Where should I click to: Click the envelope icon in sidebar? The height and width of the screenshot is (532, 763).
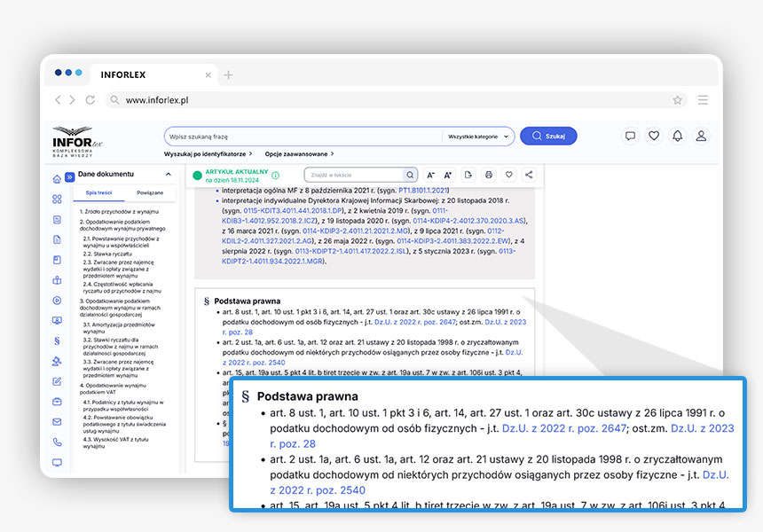pyautogui.click(x=57, y=421)
